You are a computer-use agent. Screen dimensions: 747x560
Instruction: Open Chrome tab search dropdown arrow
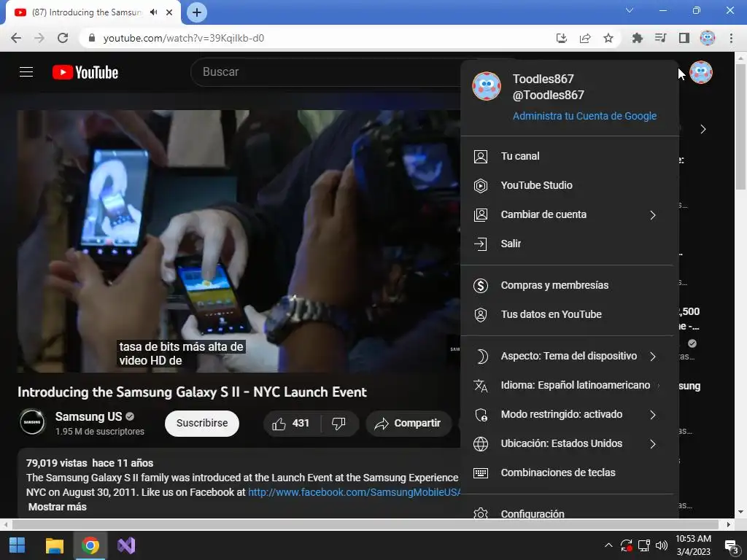pyautogui.click(x=630, y=10)
